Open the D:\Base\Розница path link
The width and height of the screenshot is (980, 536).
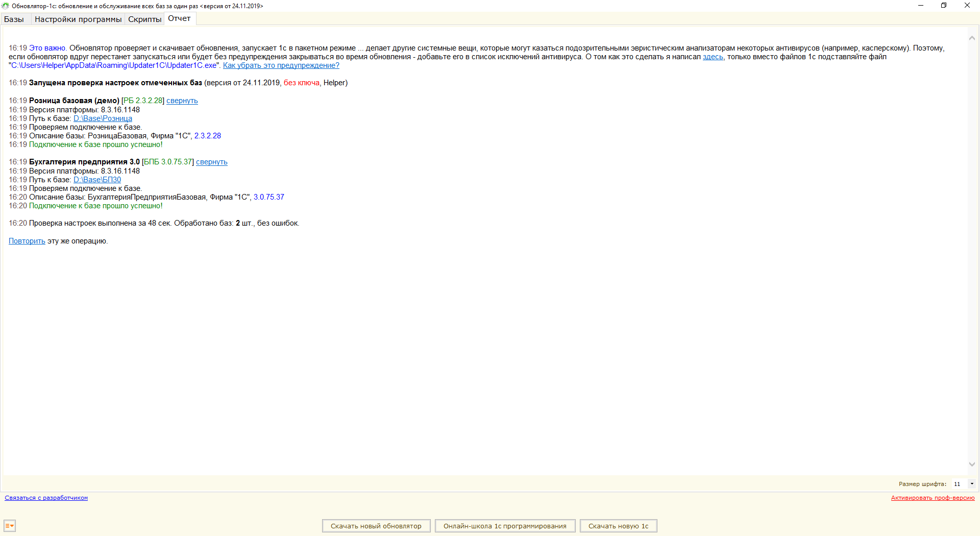[x=103, y=118]
